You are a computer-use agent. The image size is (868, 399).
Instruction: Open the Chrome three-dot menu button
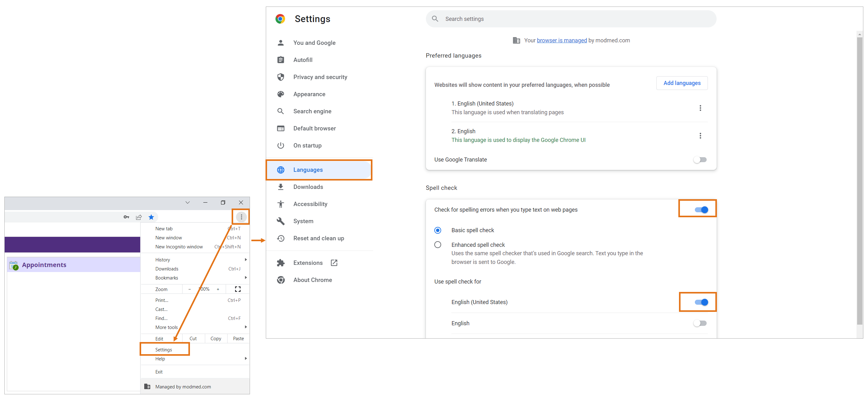tap(241, 217)
